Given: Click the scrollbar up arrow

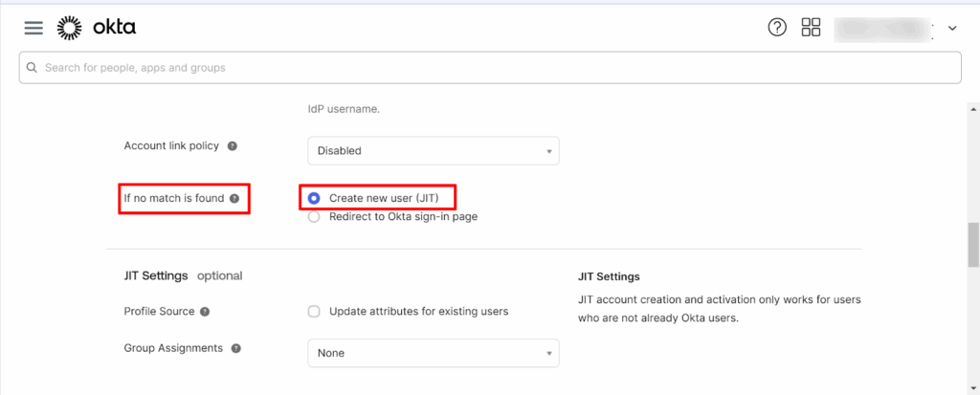Looking at the screenshot, I should click(973, 109).
